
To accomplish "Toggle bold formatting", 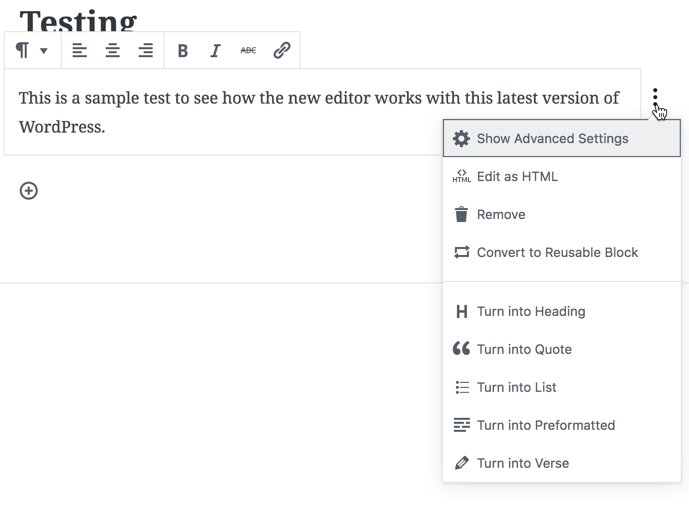I will pos(183,51).
